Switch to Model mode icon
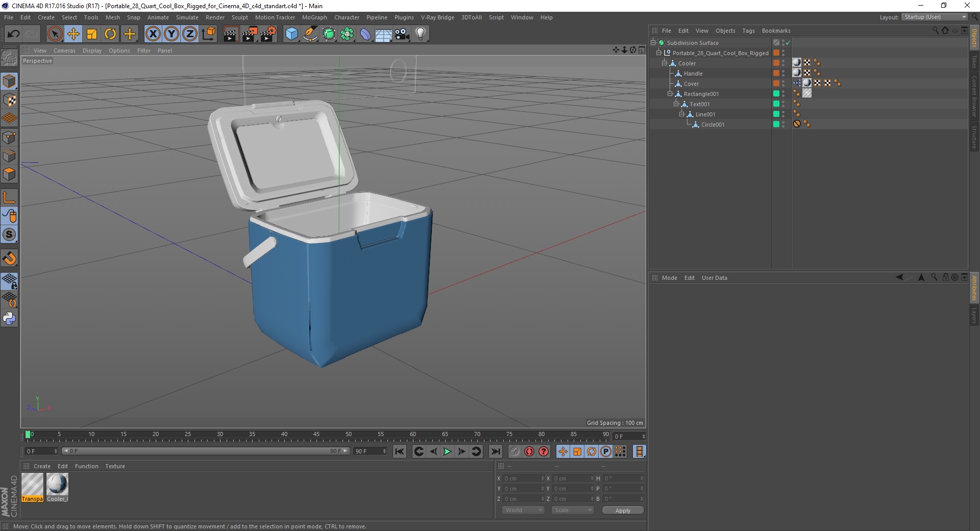The height and width of the screenshot is (531, 980). click(9, 81)
